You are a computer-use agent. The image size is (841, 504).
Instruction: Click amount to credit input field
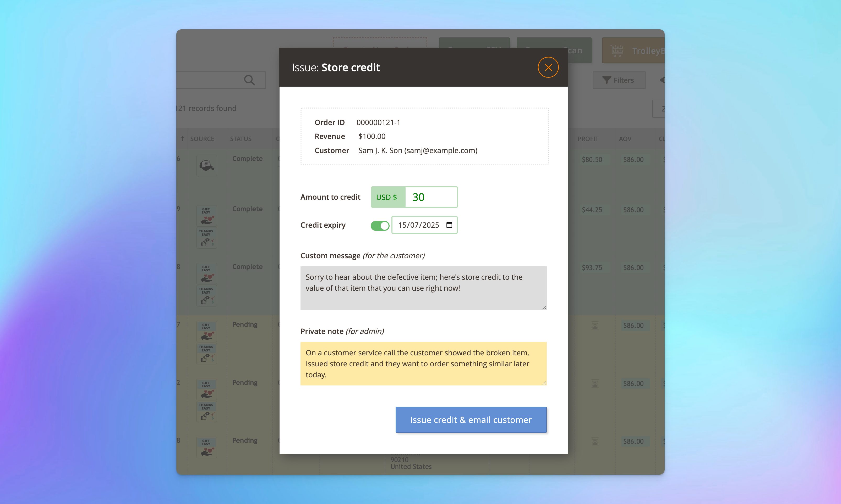point(431,197)
